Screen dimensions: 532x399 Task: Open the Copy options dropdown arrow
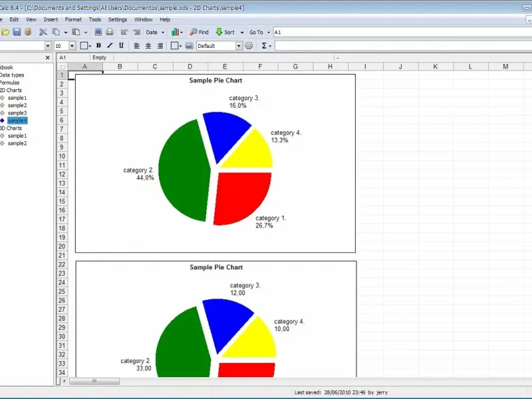[x=65, y=33]
